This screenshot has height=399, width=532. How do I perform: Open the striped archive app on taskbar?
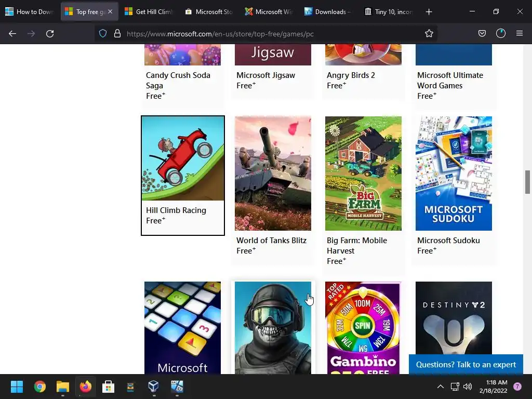pyautogui.click(x=130, y=387)
